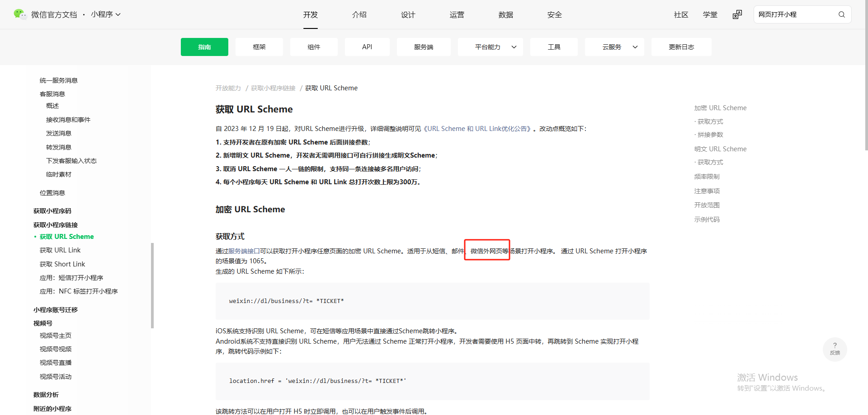Open 附近的小程序 in sidebar
Image resolution: width=868 pixels, height=415 pixels.
52,409
